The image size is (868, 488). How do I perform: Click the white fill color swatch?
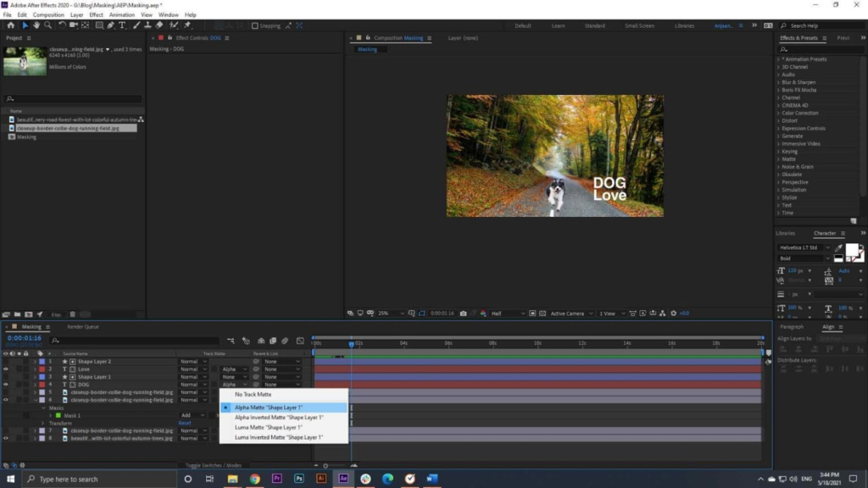click(x=851, y=250)
